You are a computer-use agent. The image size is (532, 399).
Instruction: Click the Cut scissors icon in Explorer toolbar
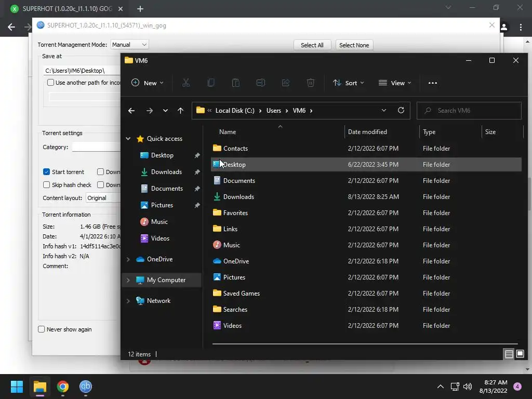pyautogui.click(x=186, y=83)
